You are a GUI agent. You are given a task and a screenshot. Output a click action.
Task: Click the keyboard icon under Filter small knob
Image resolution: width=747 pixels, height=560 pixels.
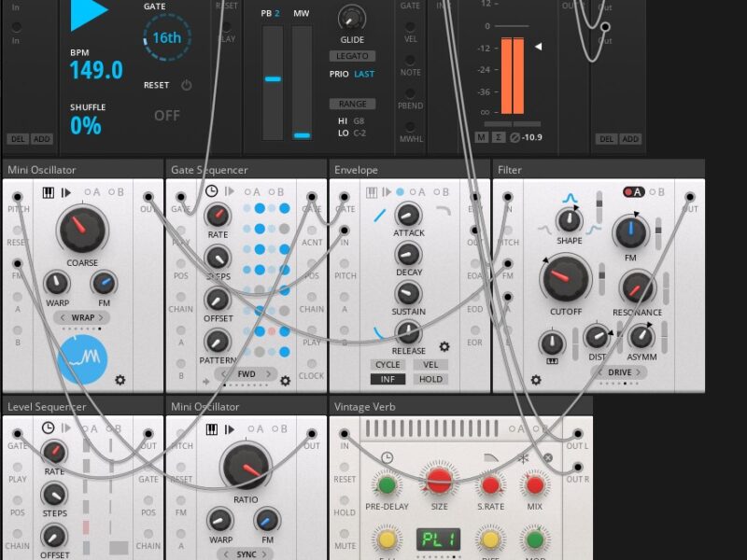(x=552, y=361)
